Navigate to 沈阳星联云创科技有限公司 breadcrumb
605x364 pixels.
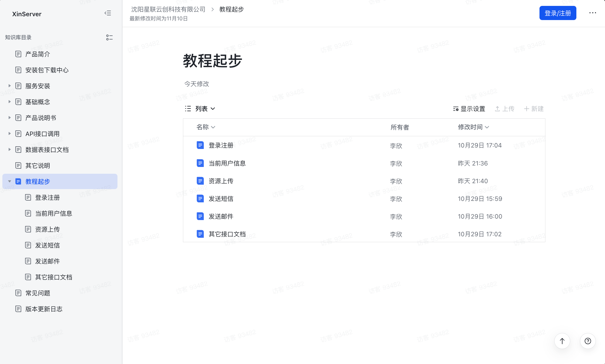pyautogui.click(x=167, y=9)
